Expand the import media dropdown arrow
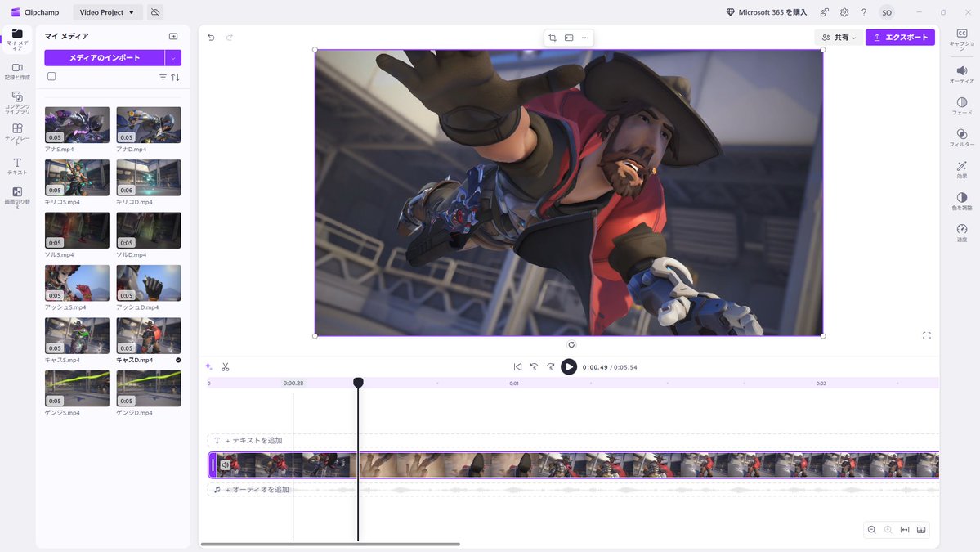This screenshot has height=552, width=980. point(173,57)
